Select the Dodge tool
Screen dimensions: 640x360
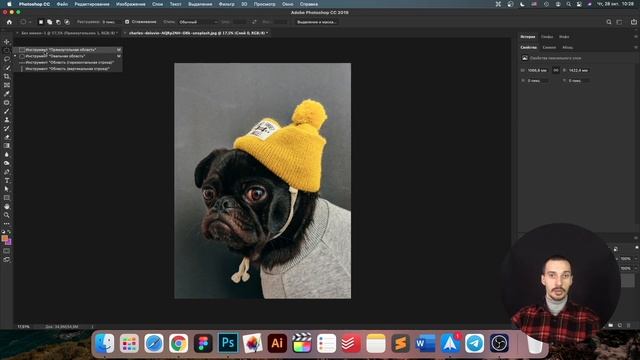7,163
